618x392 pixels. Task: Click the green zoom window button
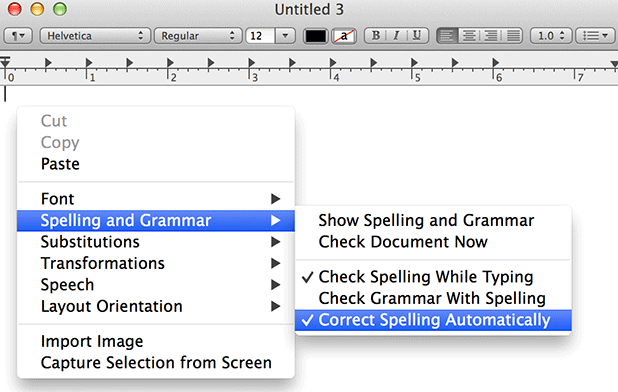[60, 9]
